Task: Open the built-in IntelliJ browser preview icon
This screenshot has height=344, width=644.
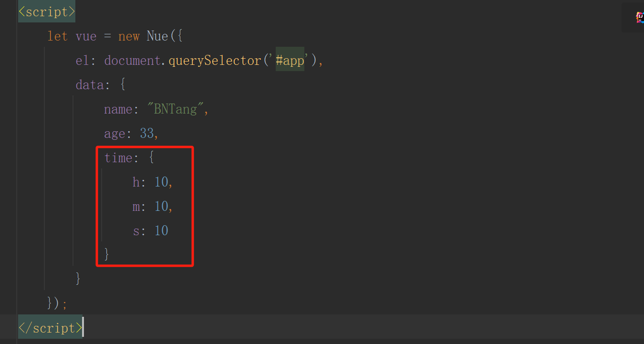Action: coord(640,17)
